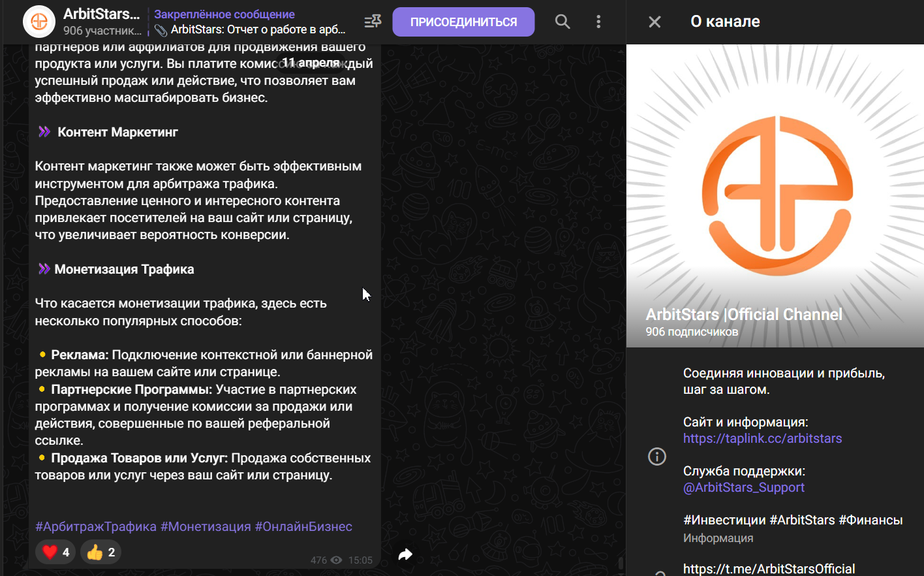This screenshot has width=924, height=576.
Task: Click the ArbitStars channel title in header
Action: (x=101, y=14)
